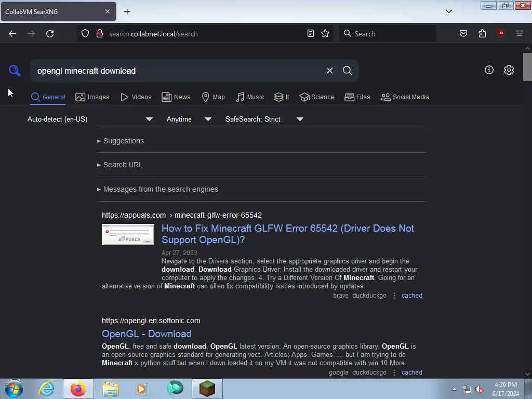Click the insecure connection padlock icon
Screen dimensions: 532x399
click(99, 34)
